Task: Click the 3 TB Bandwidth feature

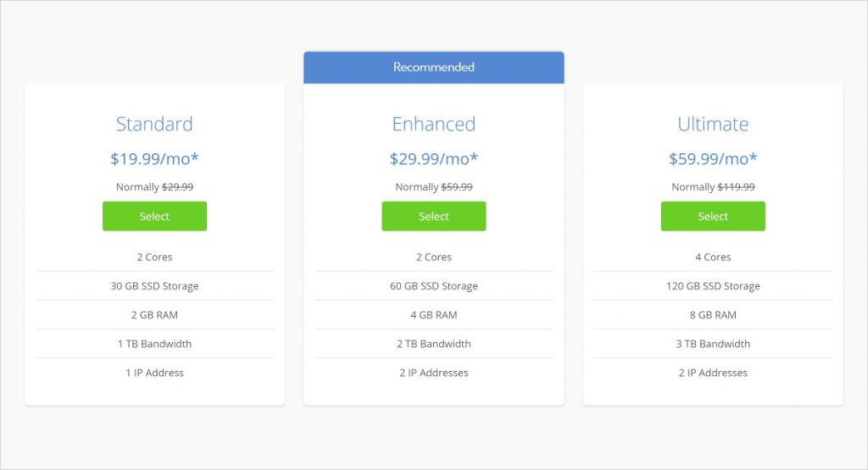Action: pos(713,344)
